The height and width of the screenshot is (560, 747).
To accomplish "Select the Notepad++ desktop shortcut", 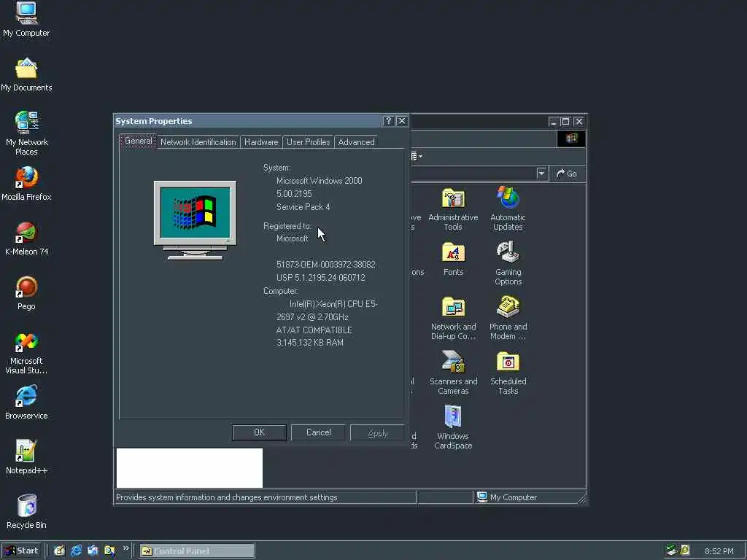I will (27, 457).
